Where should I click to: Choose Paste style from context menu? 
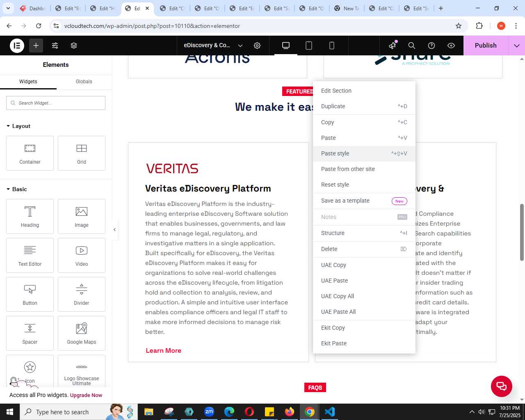click(364, 153)
